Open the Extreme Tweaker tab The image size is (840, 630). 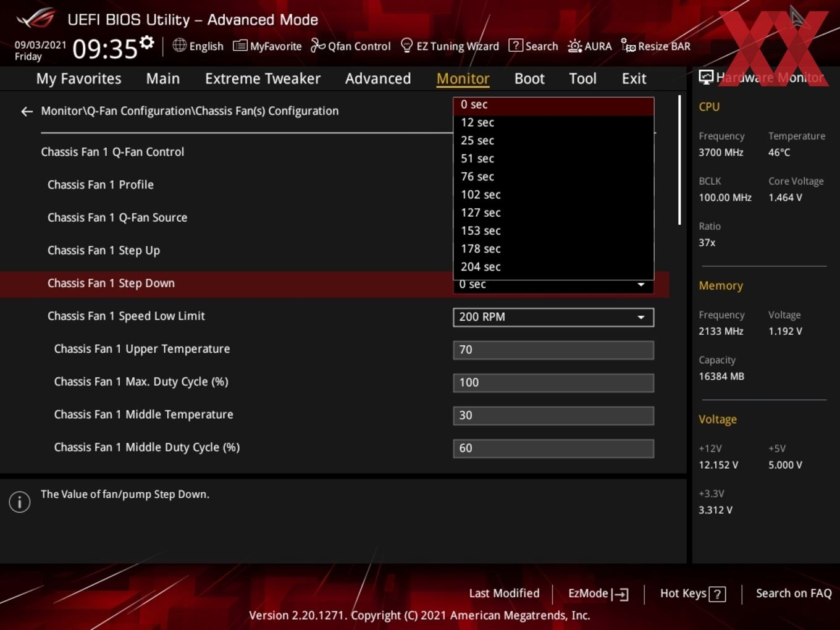(x=262, y=78)
